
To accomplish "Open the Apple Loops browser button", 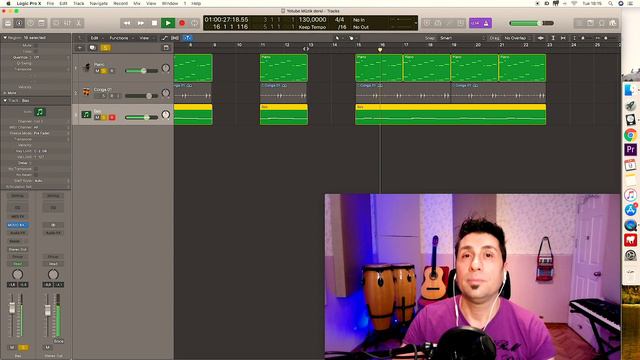I will tap(602, 23).
